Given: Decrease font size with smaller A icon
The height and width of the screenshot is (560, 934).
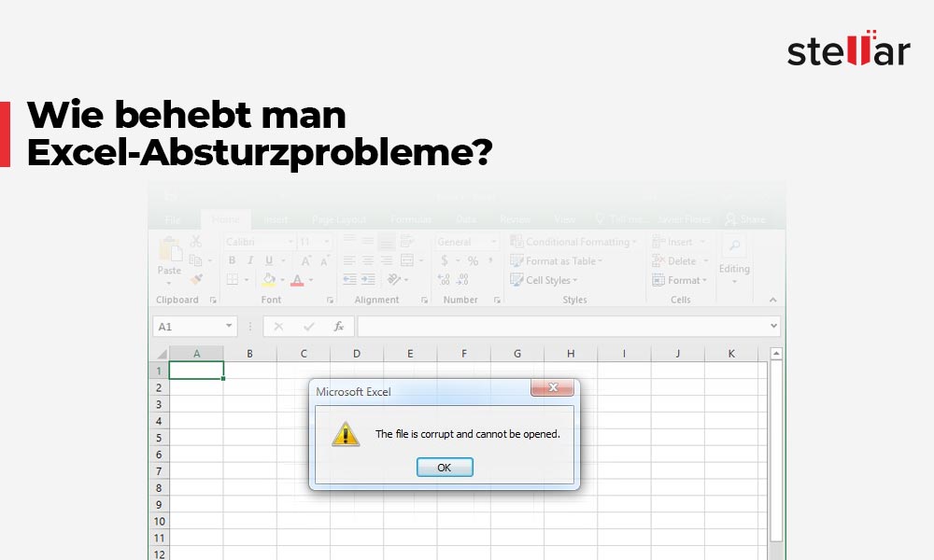Looking at the screenshot, I should coord(325,260).
